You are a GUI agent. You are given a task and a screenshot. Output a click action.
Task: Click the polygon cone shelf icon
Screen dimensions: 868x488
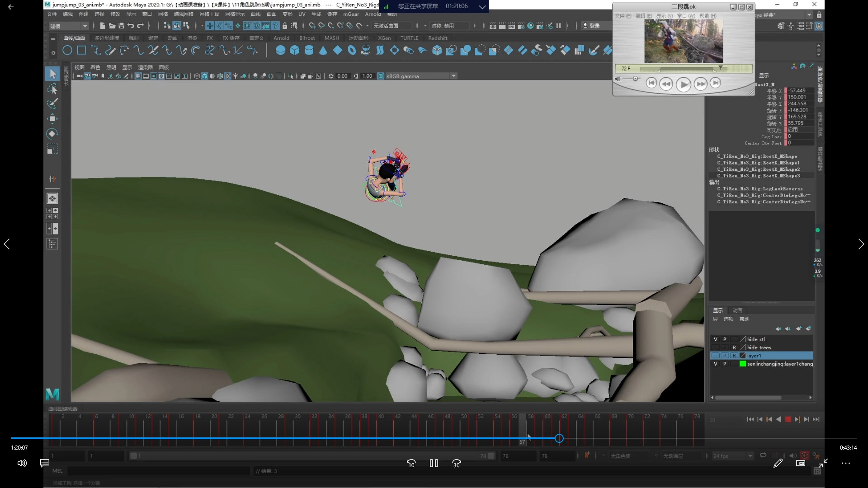323,51
